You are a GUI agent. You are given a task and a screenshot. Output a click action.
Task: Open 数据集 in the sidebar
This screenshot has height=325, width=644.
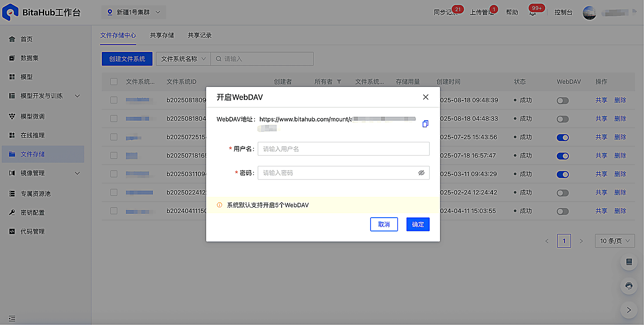[x=43, y=58]
